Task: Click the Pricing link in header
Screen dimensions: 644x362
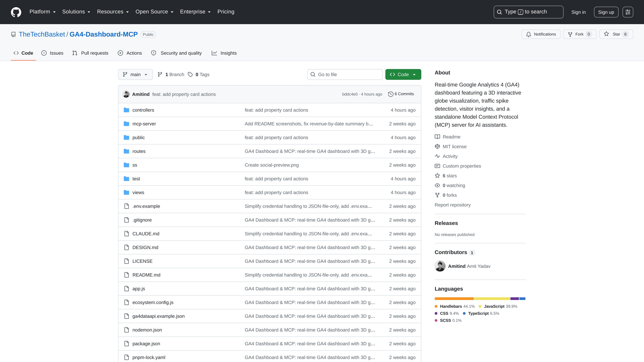Action: click(226, 12)
